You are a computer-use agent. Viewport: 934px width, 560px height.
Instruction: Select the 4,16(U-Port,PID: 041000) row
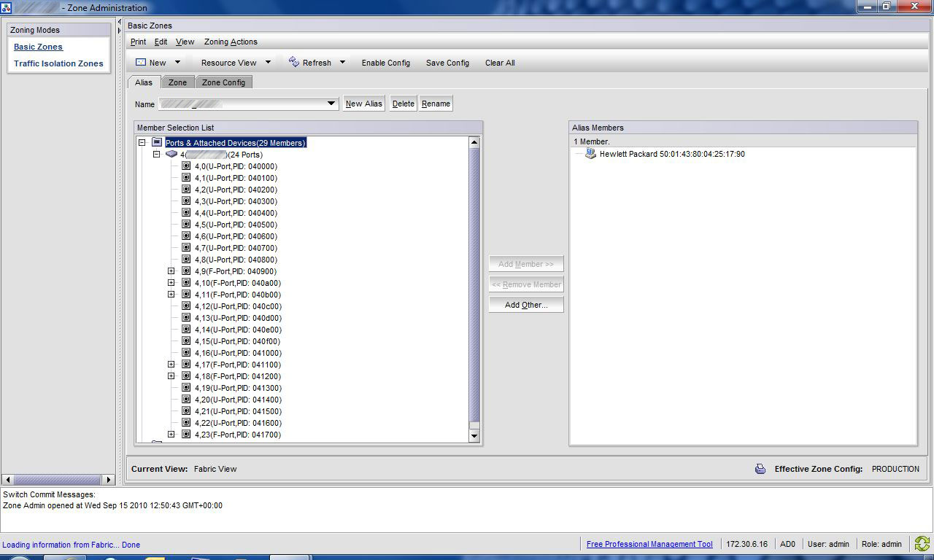tap(238, 353)
